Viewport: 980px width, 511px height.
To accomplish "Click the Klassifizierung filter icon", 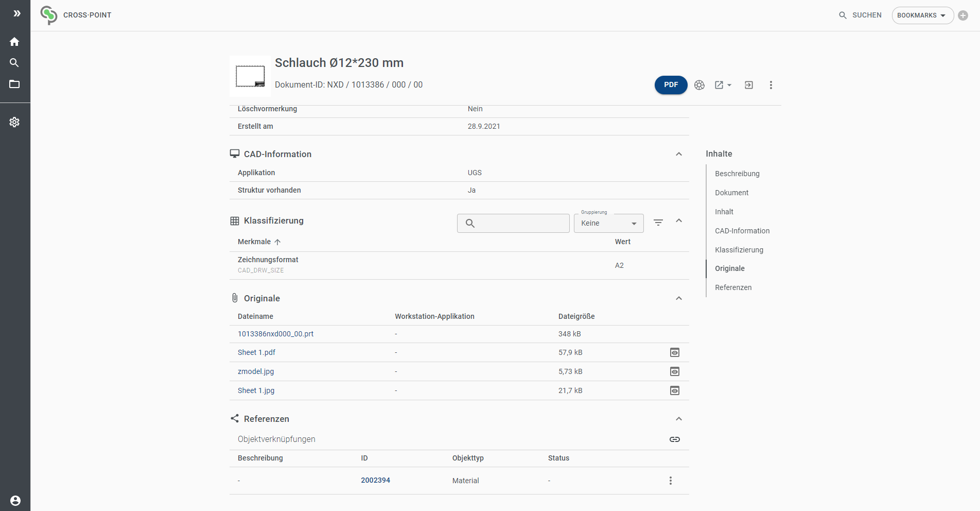I will tap(658, 223).
